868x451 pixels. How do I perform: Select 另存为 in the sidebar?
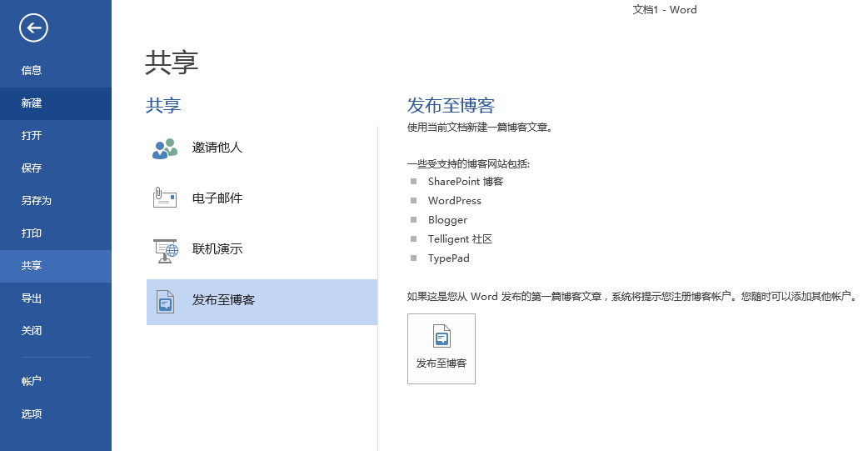point(55,201)
